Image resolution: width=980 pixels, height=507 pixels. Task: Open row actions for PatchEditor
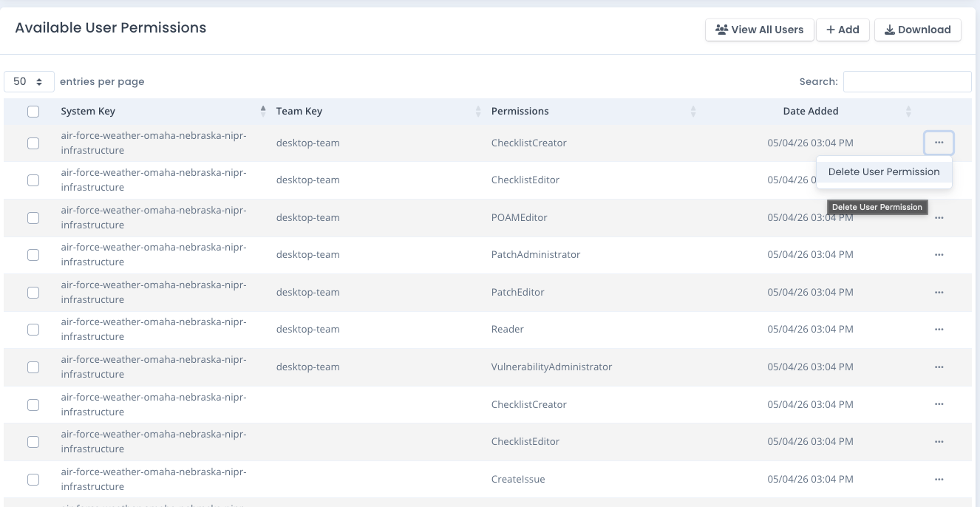pyautogui.click(x=939, y=292)
